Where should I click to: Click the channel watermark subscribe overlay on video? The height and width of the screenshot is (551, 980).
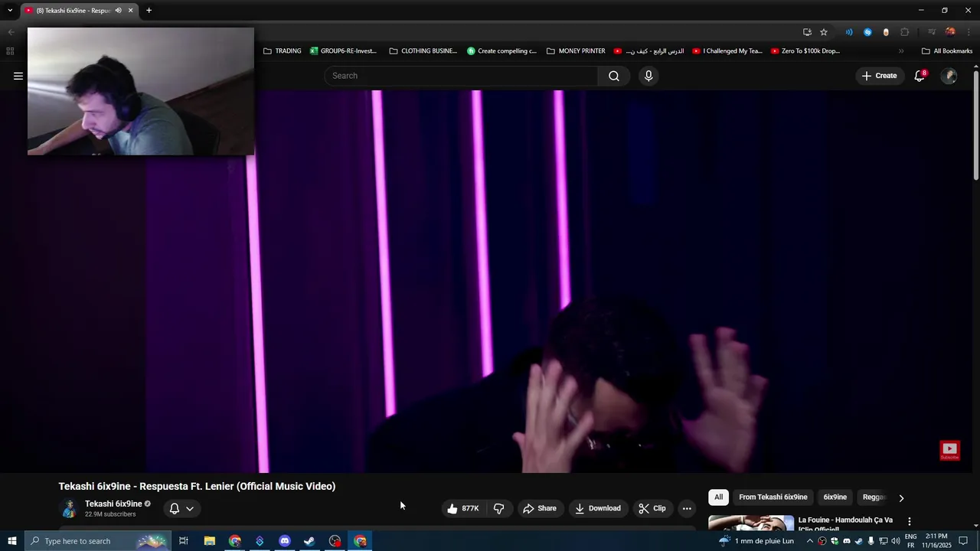[x=949, y=451]
